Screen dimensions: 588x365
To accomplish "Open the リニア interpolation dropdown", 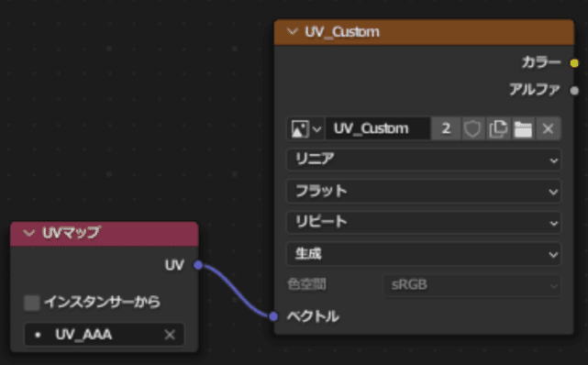I will (x=424, y=160).
